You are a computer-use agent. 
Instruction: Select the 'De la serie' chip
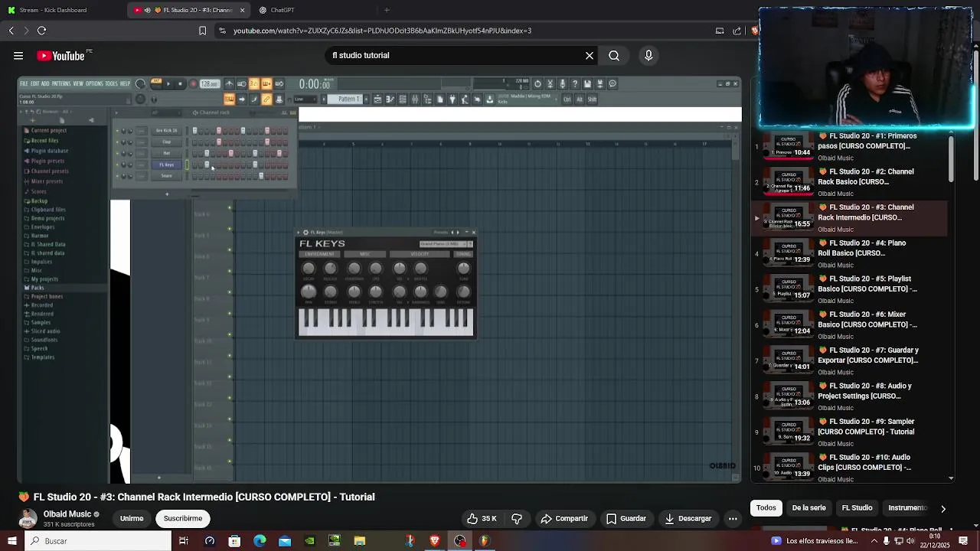coord(808,507)
